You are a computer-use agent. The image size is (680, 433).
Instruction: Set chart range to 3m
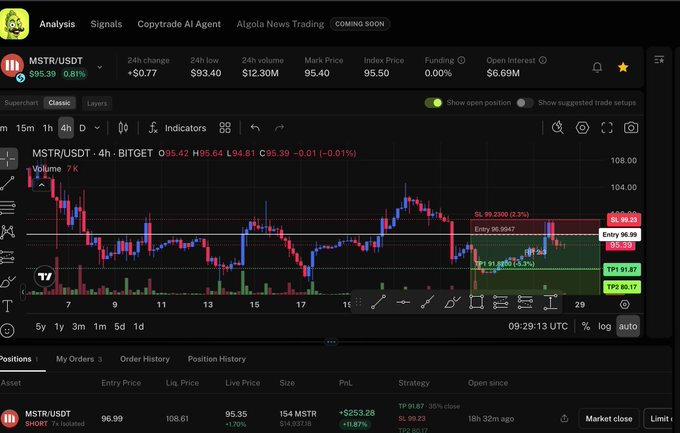78,327
